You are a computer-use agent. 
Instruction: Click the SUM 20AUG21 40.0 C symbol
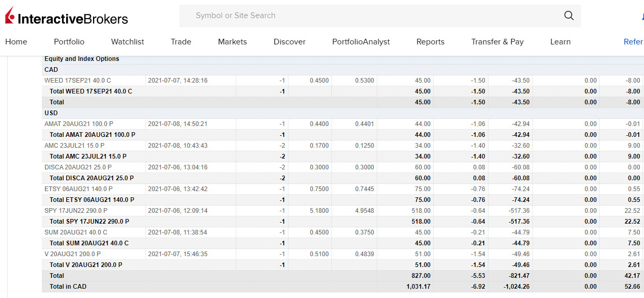76,232
